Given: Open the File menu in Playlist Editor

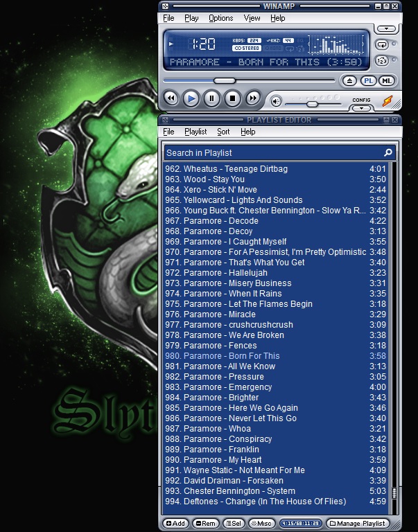Looking at the screenshot, I should (168, 132).
